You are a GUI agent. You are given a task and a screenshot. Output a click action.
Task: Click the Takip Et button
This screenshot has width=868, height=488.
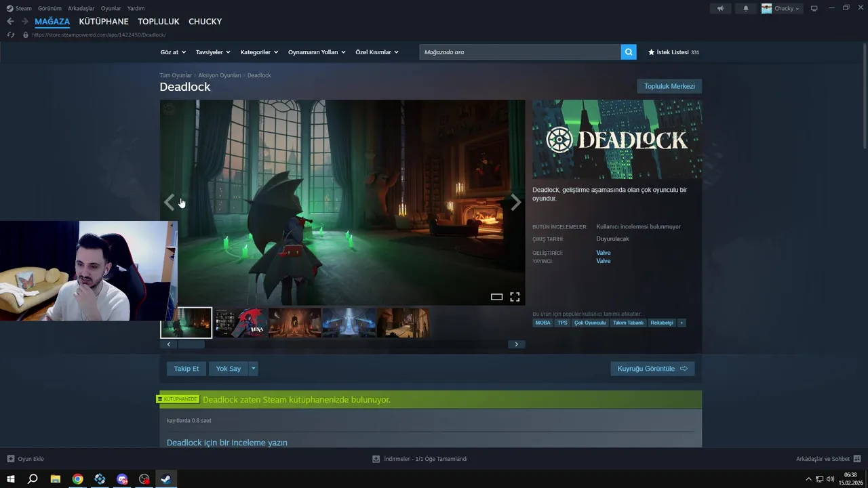pyautogui.click(x=186, y=369)
